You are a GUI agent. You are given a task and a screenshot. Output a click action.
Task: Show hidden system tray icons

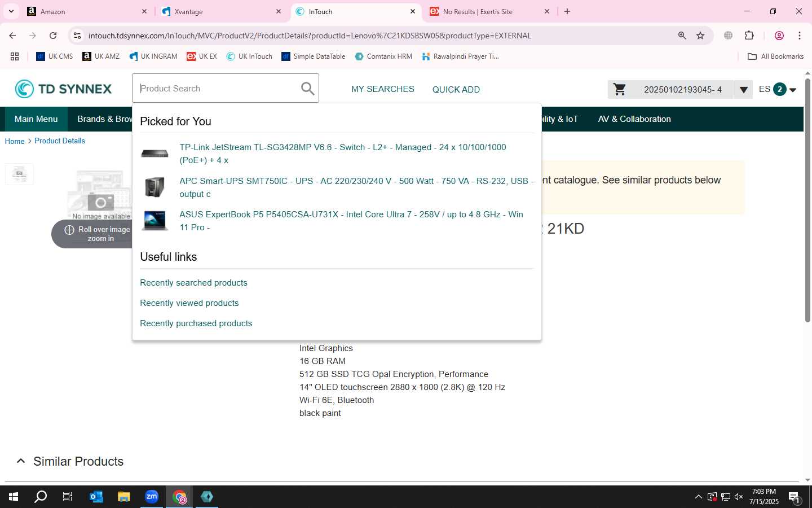(698, 497)
